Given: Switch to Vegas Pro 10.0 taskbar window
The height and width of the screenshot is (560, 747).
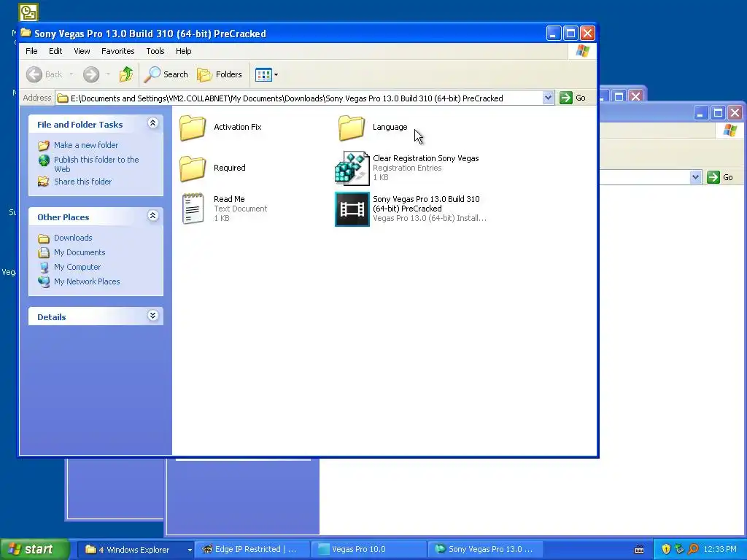Looking at the screenshot, I should pyautogui.click(x=368, y=550).
